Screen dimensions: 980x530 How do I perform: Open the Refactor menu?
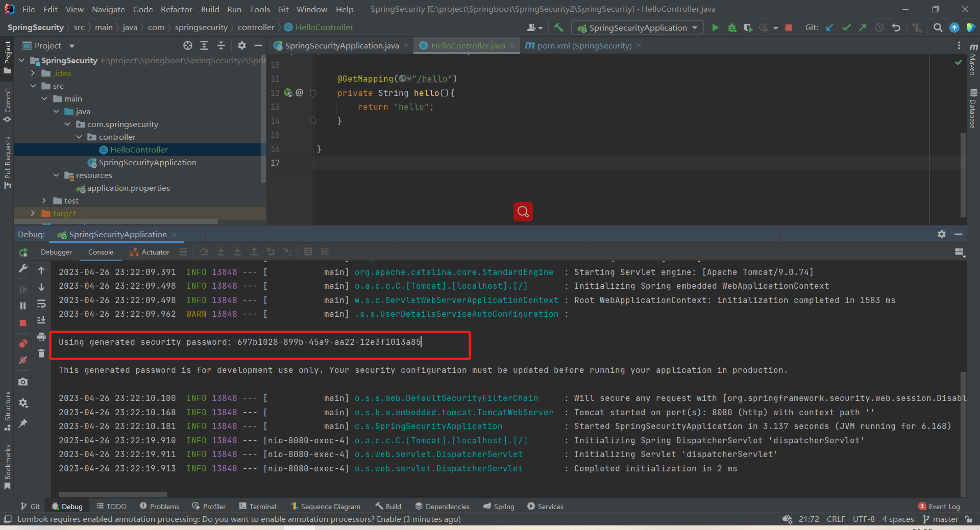(176, 9)
